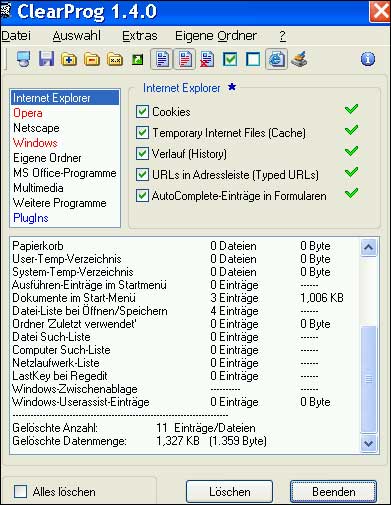Uncheck Temporary Internet Files (Cache) checkbox

point(142,133)
